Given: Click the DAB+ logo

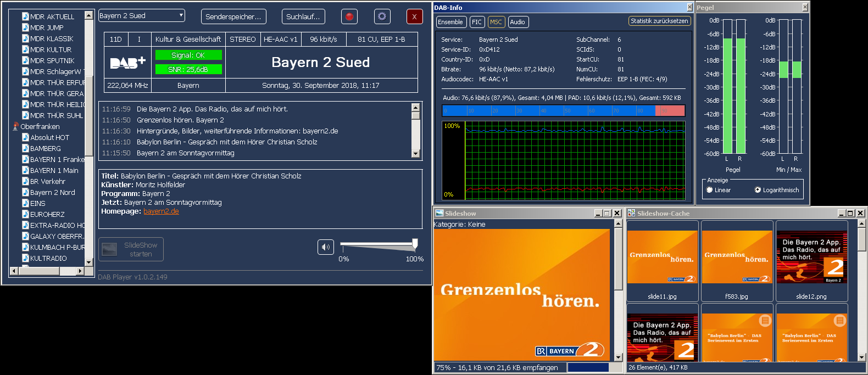Looking at the screenshot, I should point(127,63).
